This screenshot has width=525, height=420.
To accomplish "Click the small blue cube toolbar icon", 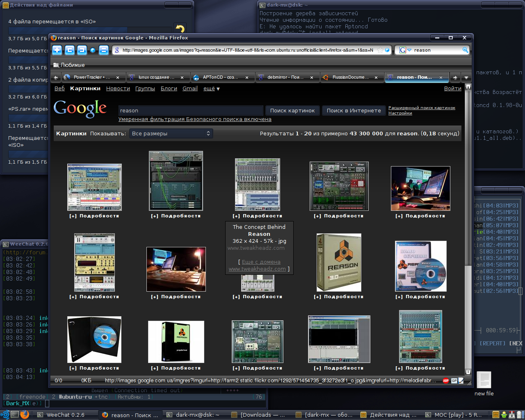I will (93, 50).
